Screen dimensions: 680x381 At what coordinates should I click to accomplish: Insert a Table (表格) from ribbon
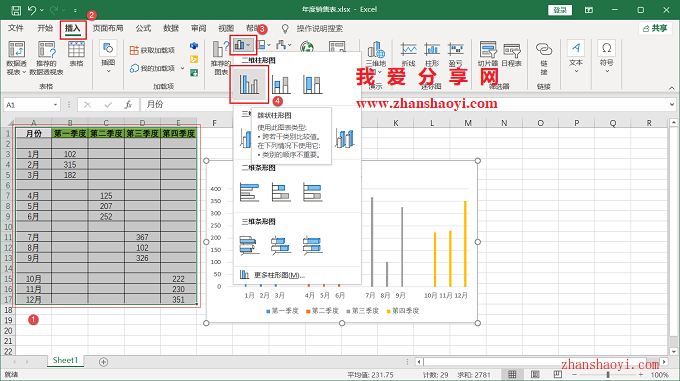[76, 55]
